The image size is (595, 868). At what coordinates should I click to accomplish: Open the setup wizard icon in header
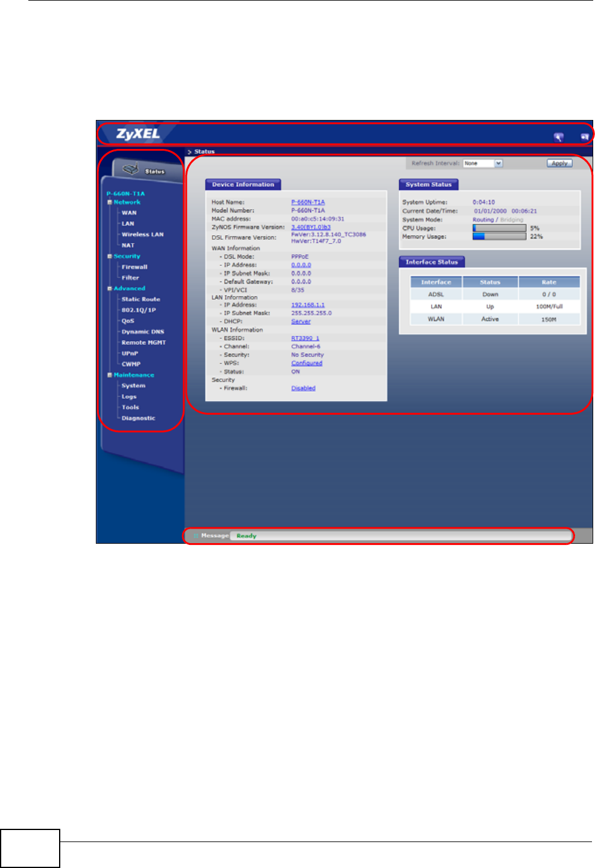click(x=559, y=137)
